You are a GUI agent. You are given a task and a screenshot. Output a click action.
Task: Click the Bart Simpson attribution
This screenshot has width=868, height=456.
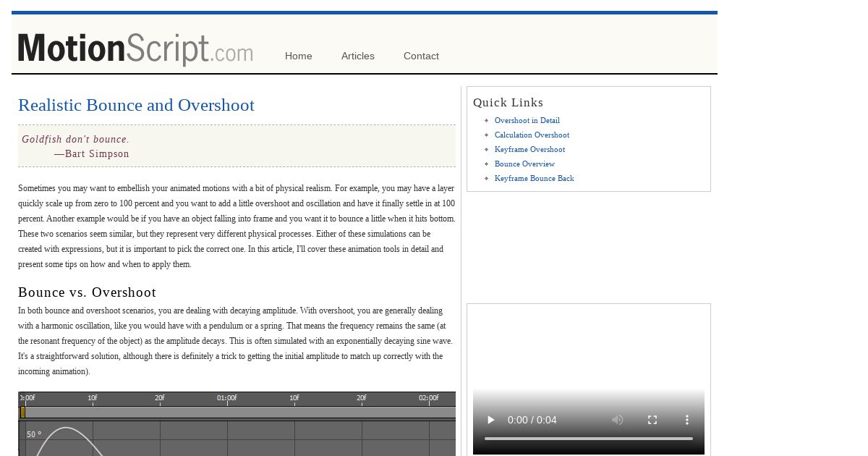point(92,153)
